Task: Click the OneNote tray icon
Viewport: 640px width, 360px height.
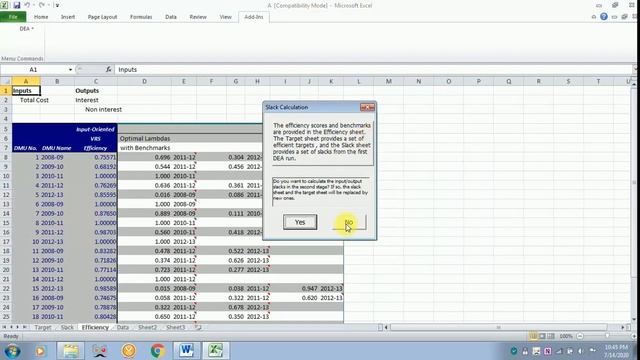Action: 547,351
